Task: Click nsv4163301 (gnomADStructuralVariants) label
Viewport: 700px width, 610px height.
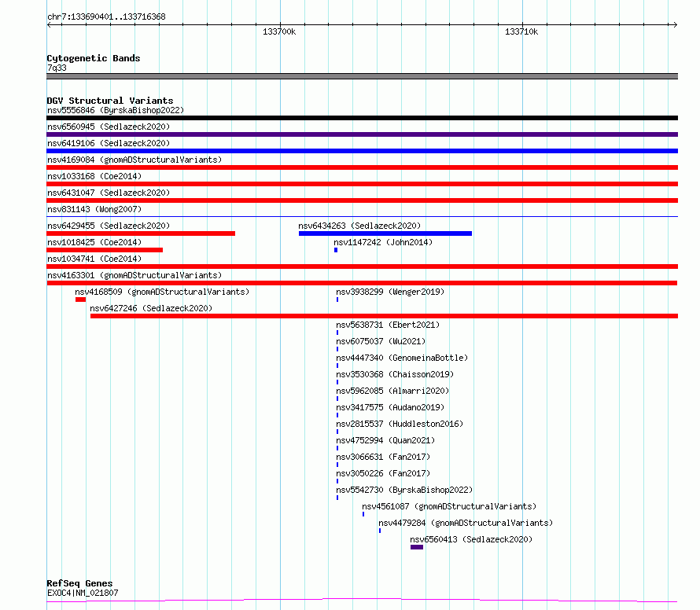Action: pos(134,275)
